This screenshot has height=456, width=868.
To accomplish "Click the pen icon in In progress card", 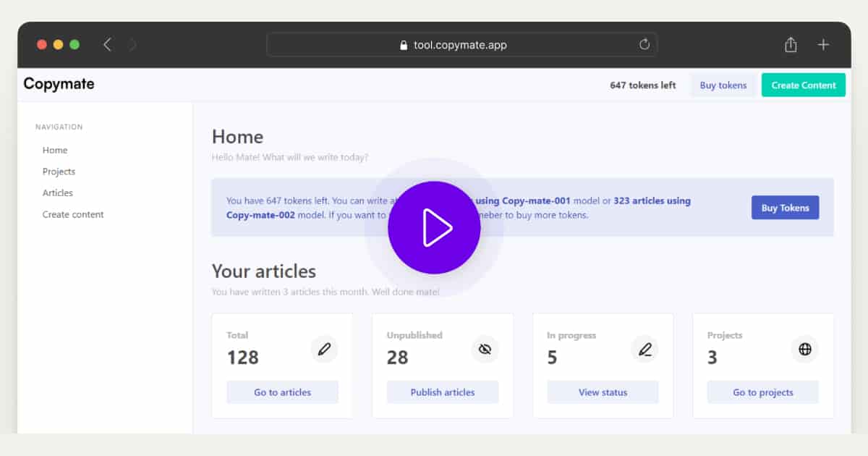I will (x=644, y=350).
